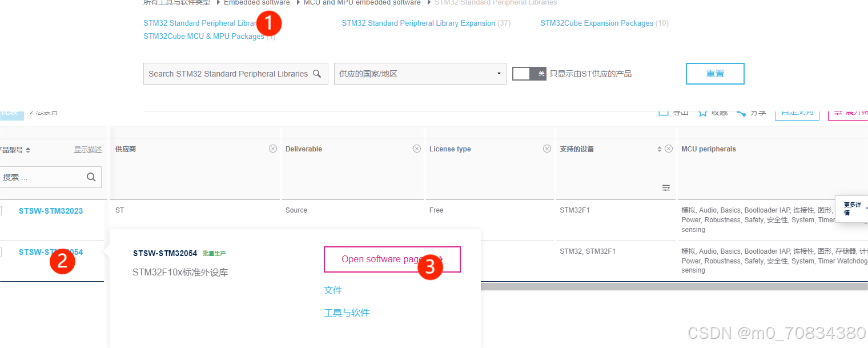
Task: Click the 供应商 column header
Action: pyautogui.click(x=126, y=149)
